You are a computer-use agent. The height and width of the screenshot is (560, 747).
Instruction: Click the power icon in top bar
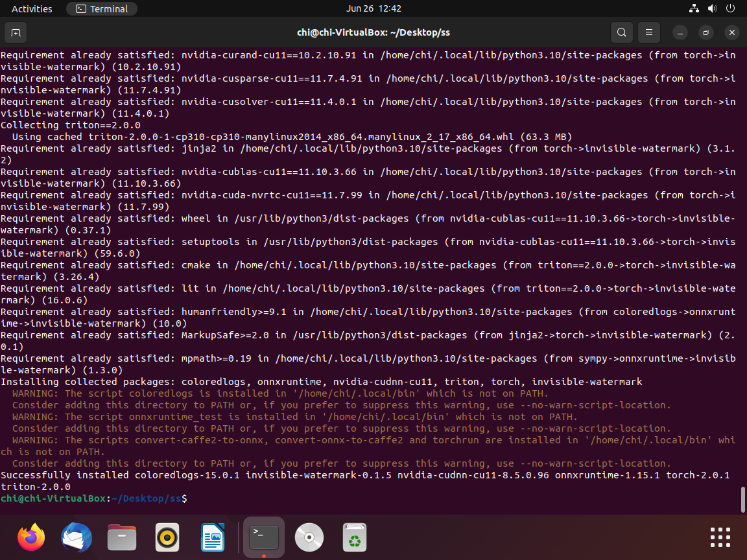[730, 8]
